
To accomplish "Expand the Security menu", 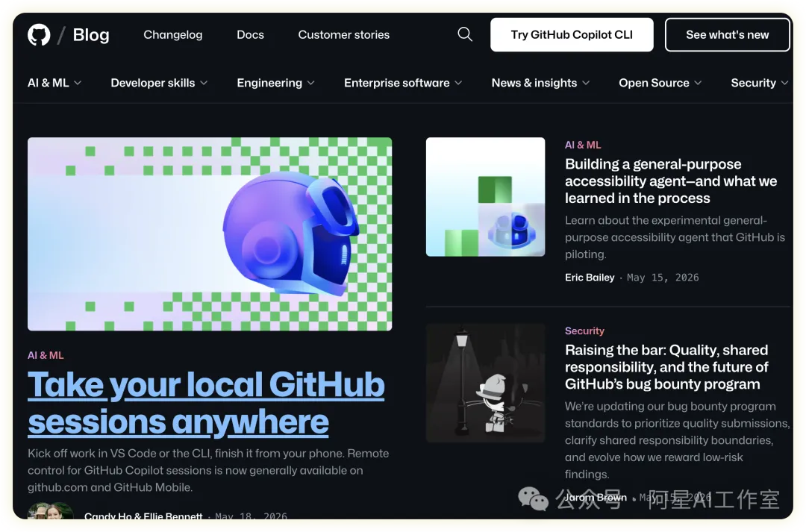I will click(760, 83).
